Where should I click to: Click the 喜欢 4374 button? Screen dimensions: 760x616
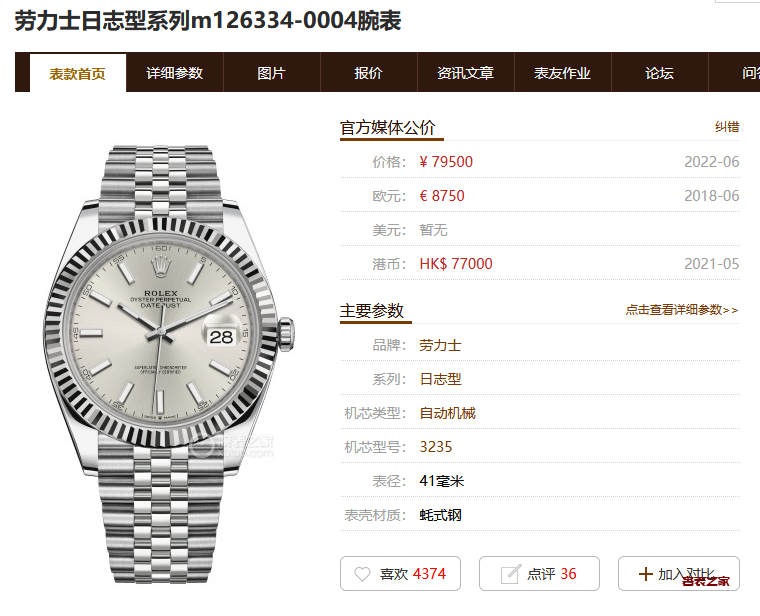coord(400,573)
